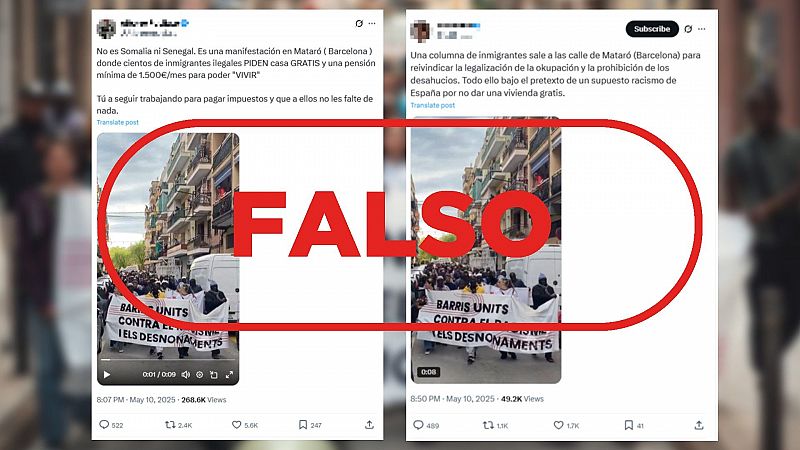
Task: Translate the right post about inmigrantes
Action: pos(433,105)
